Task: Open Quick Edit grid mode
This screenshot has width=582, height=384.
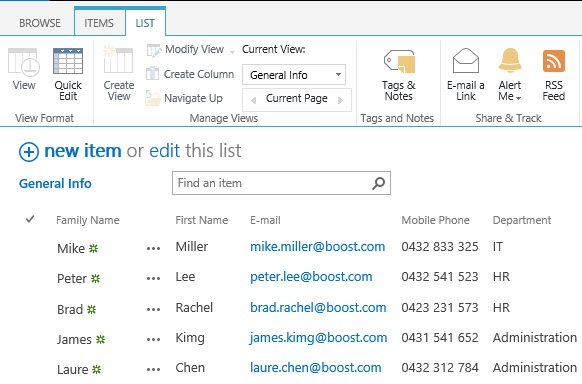Action: 68,61
